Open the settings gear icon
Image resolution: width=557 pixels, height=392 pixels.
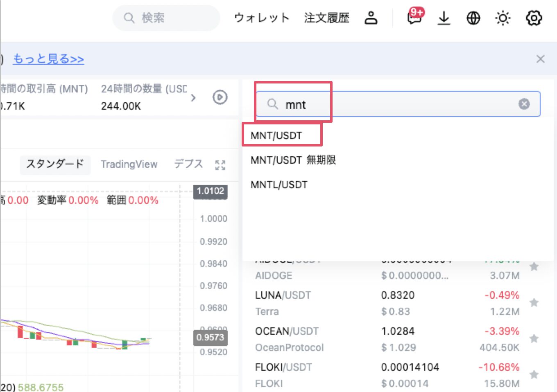click(534, 18)
